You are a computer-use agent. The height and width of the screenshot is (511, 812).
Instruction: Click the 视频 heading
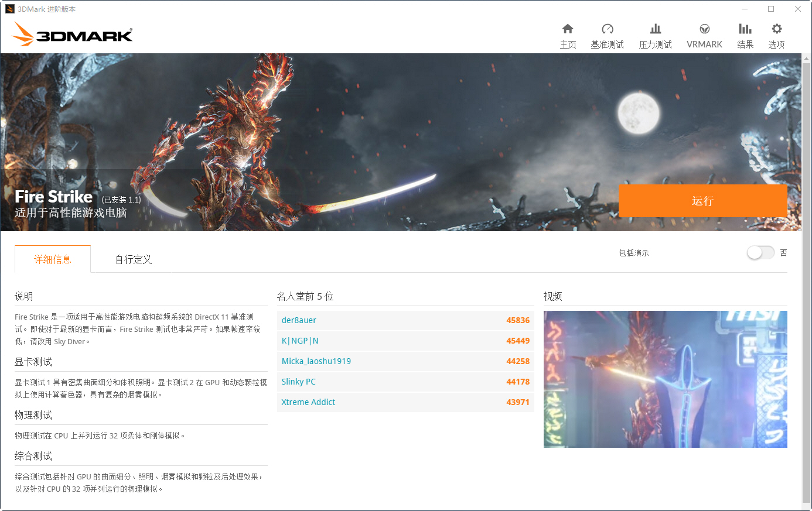tap(553, 296)
